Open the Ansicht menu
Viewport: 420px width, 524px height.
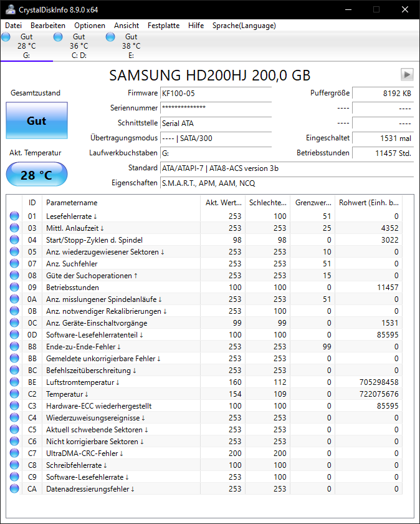[126, 26]
